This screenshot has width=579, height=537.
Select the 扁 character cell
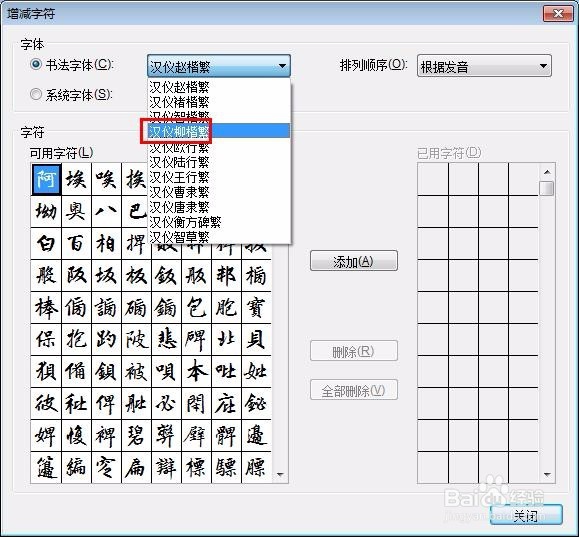coord(136,467)
